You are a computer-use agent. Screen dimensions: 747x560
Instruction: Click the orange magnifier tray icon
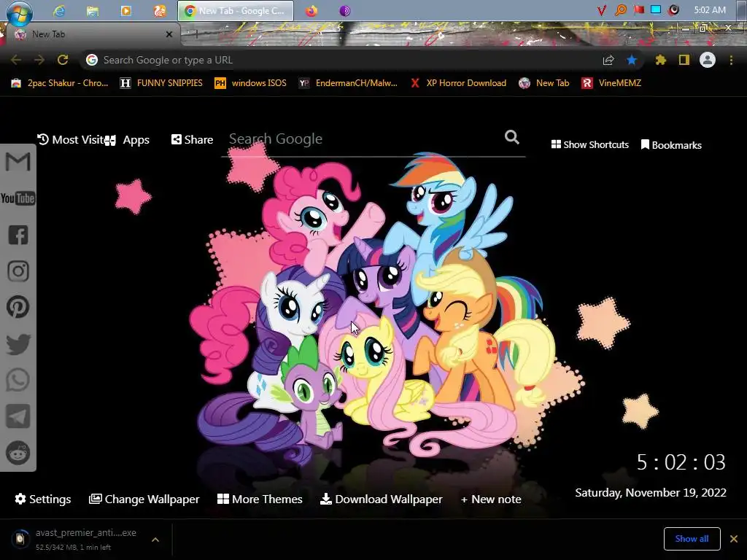[620, 10]
